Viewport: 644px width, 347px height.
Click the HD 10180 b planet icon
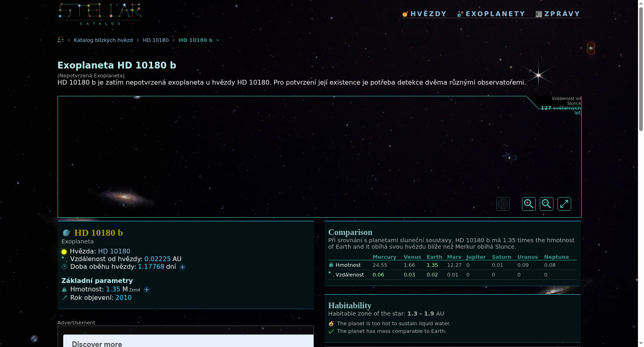pyautogui.click(x=66, y=233)
